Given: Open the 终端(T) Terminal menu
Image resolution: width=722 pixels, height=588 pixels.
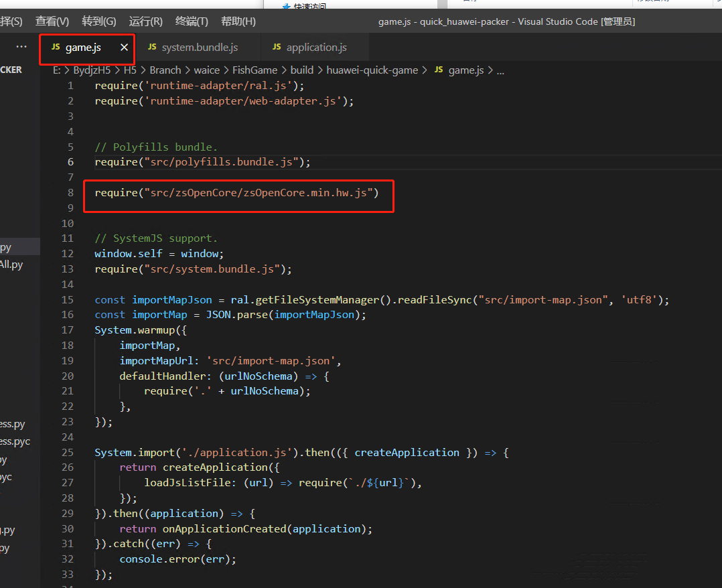Looking at the screenshot, I should [192, 21].
